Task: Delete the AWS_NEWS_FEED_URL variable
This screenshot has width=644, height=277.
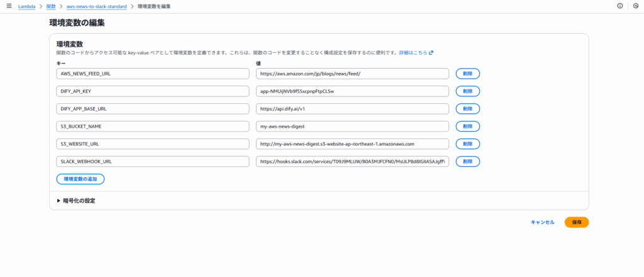Action: pyautogui.click(x=467, y=74)
